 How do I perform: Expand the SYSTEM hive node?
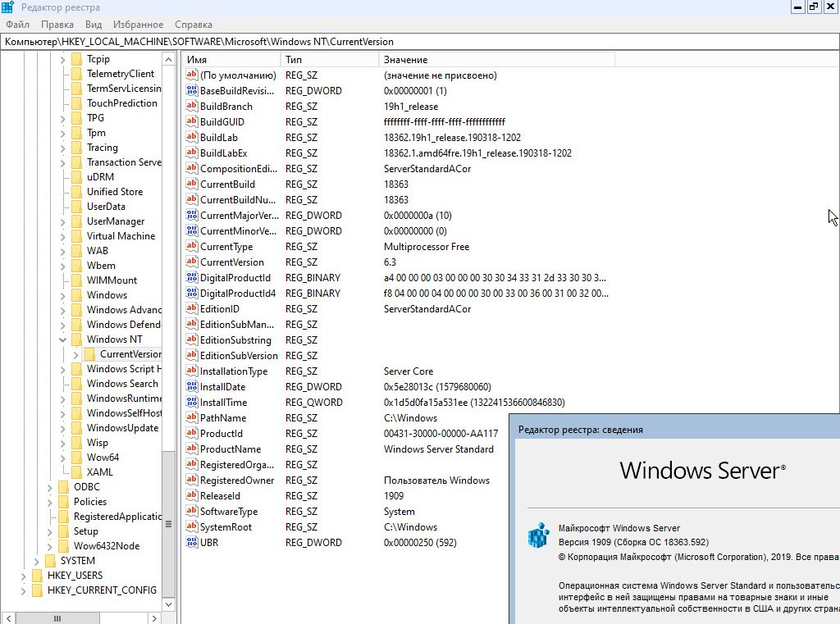(36, 561)
